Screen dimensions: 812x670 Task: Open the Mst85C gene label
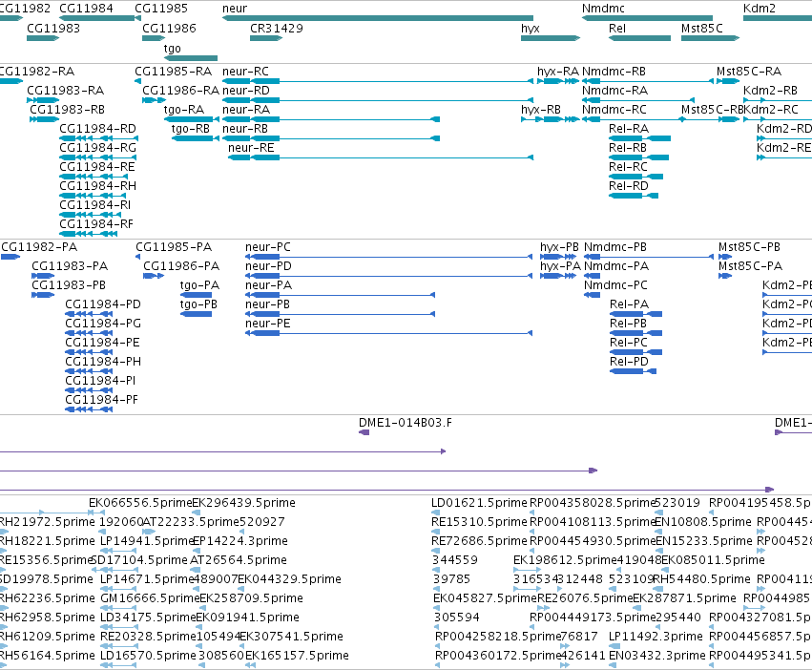[x=701, y=29]
